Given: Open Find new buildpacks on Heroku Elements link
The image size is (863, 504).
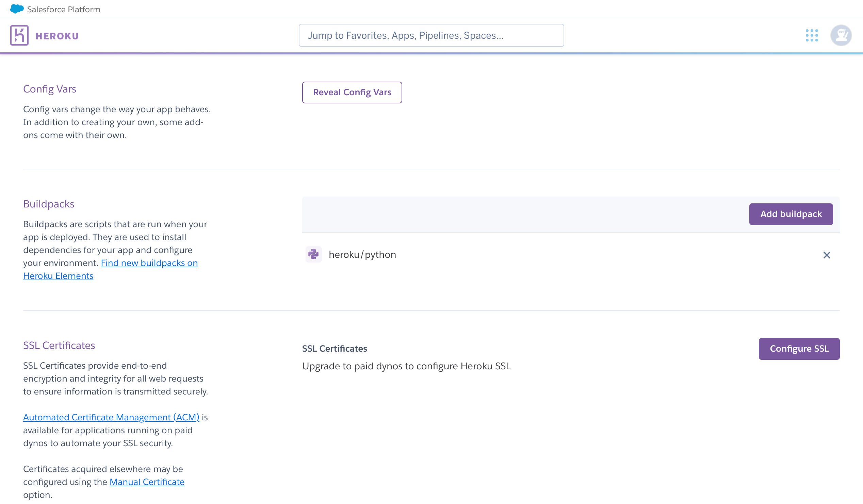Looking at the screenshot, I should (149, 263).
